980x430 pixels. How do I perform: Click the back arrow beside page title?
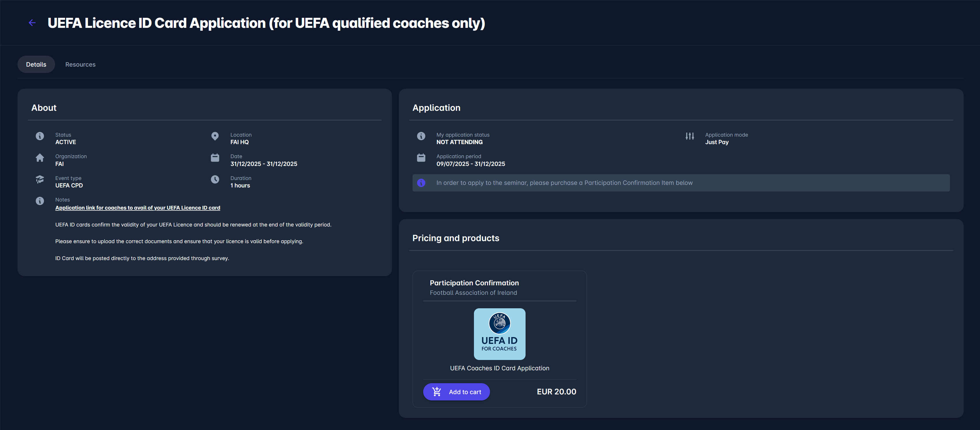pyautogui.click(x=32, y=23)
